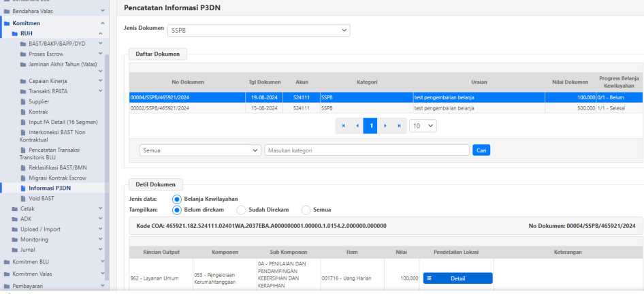The image size is (644, 294).
Task: Select the Sudah Direkam radio option
Action: pos(240,210)
